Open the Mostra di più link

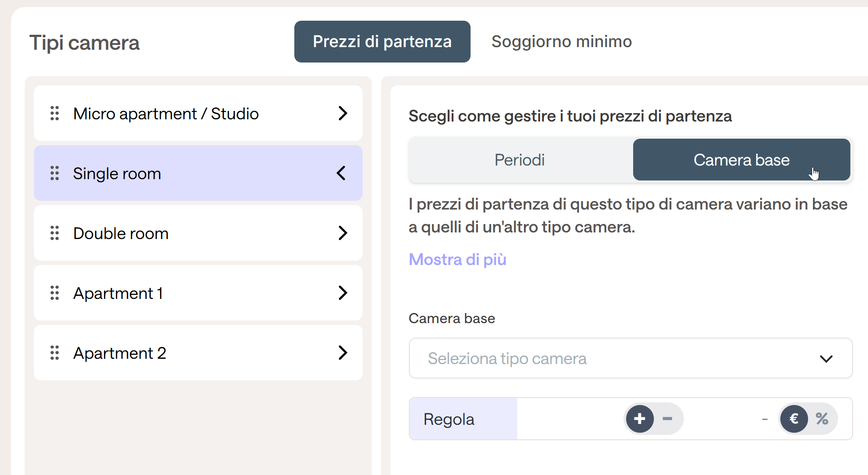457,260
